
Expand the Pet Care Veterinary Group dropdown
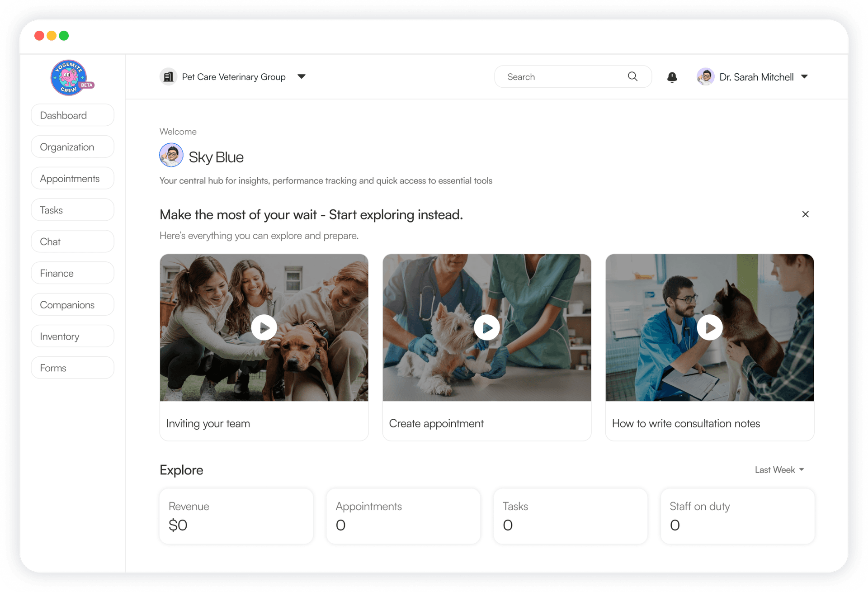(x=302, y=76)
